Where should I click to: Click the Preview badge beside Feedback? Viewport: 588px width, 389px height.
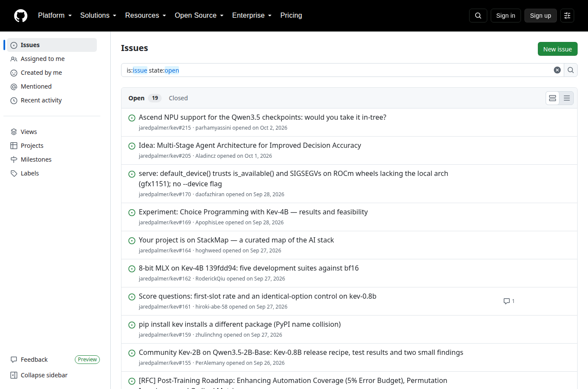87,360
